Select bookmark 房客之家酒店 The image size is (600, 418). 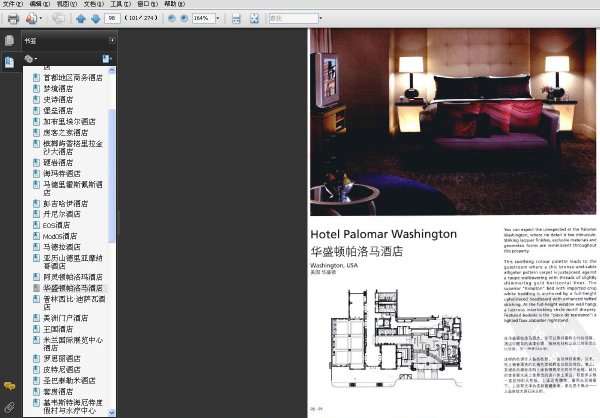(x=65, y=133)
